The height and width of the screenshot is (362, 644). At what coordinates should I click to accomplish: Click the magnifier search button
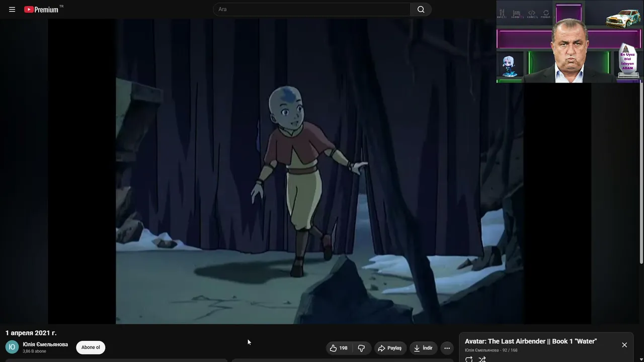[421, 10]
